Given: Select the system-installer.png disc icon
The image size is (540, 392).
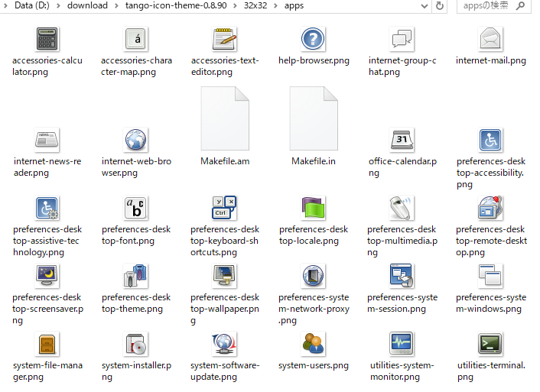Looking at the screenshot, I should (135, 344).
